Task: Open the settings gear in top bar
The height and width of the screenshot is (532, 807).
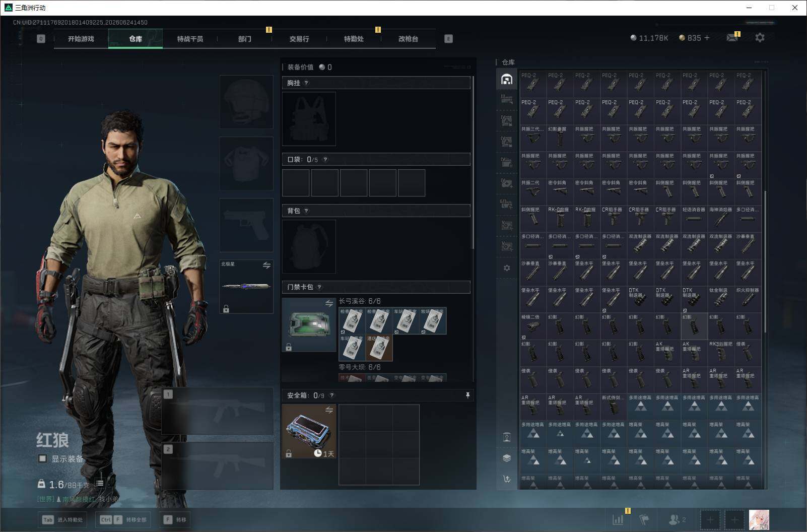Action: tap(760, 38)
